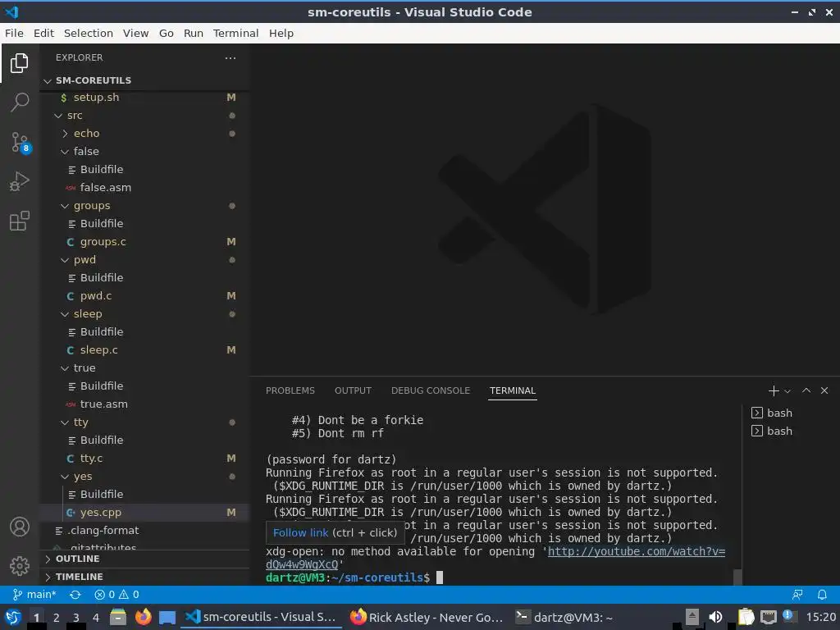The width and height of the screenshot is (840, 630).
Task: Open the feedback icon in status bar
Action: pyautogui.click(x=797, y=594)
